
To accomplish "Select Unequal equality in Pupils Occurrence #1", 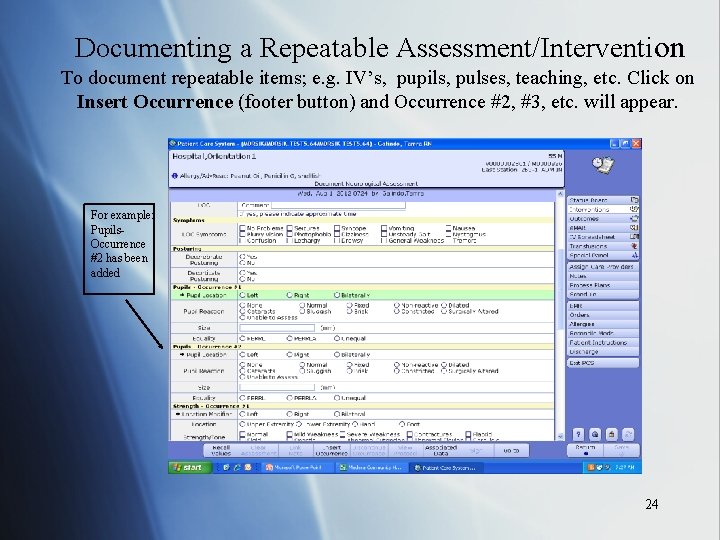I will click(337, 338).
